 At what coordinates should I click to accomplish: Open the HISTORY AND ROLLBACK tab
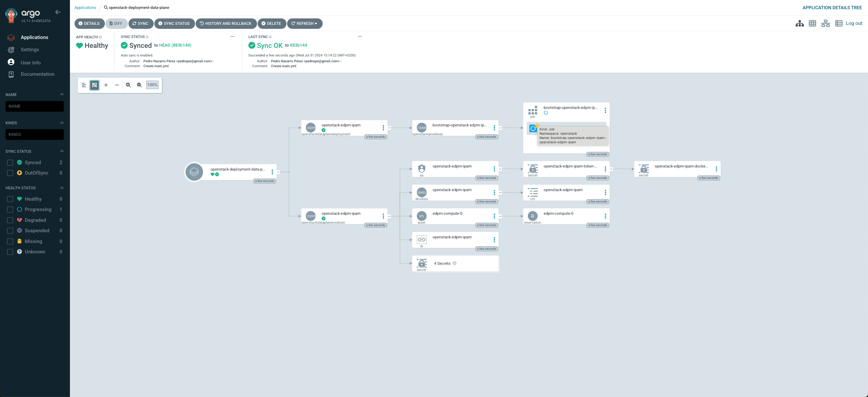click(x=226, y=23)
